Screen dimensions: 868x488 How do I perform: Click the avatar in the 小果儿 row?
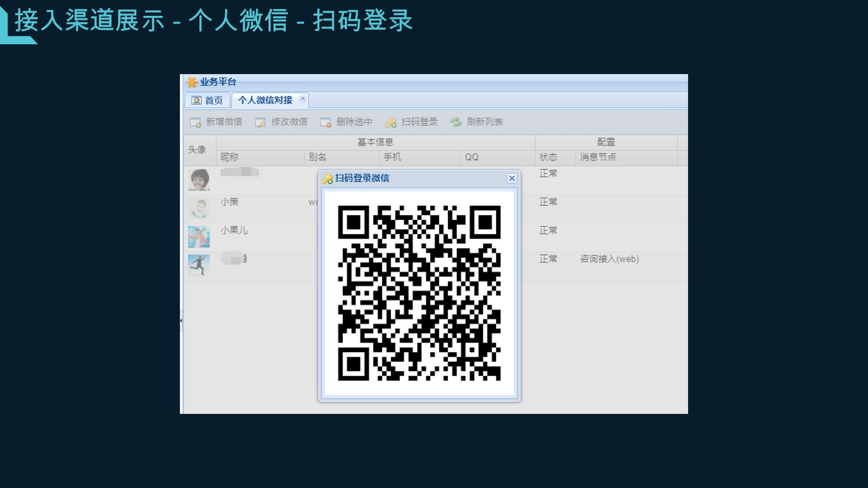[199, 237]
